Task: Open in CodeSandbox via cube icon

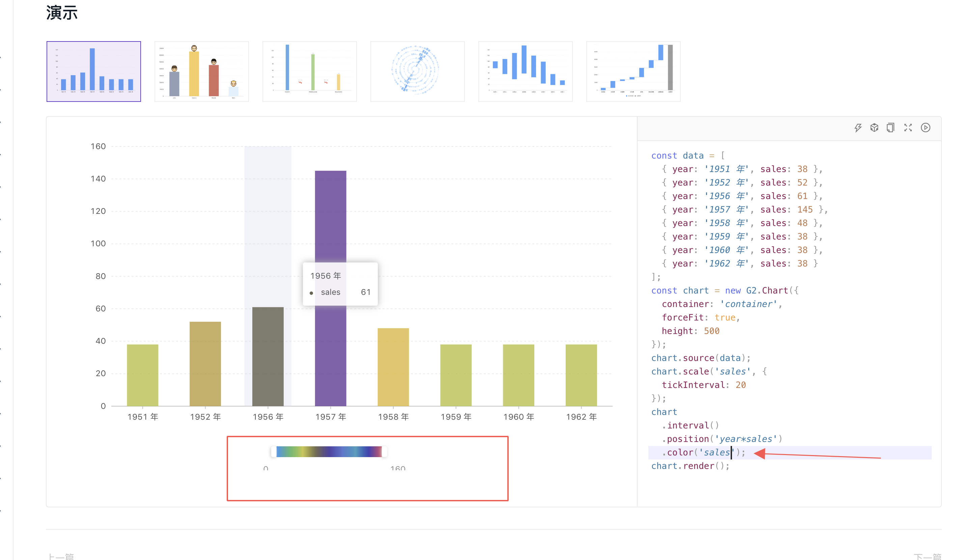Action: pos(874,128)
